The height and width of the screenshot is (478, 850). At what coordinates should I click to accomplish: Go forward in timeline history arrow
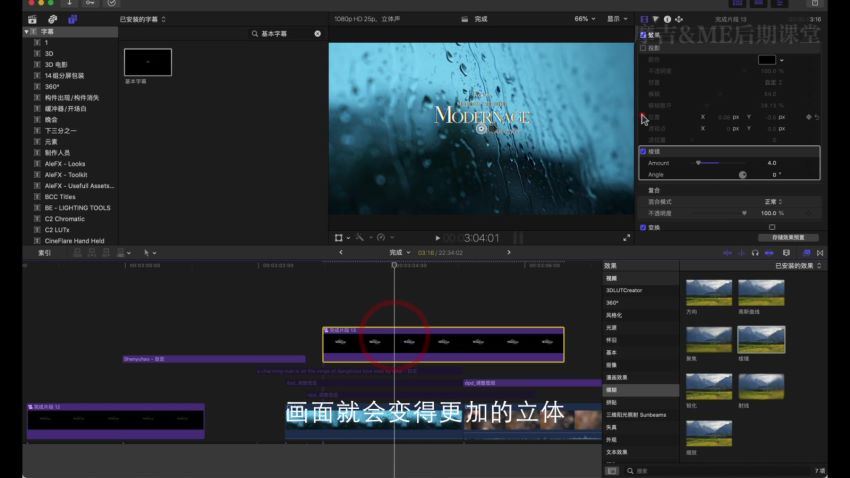click(508, 253)
